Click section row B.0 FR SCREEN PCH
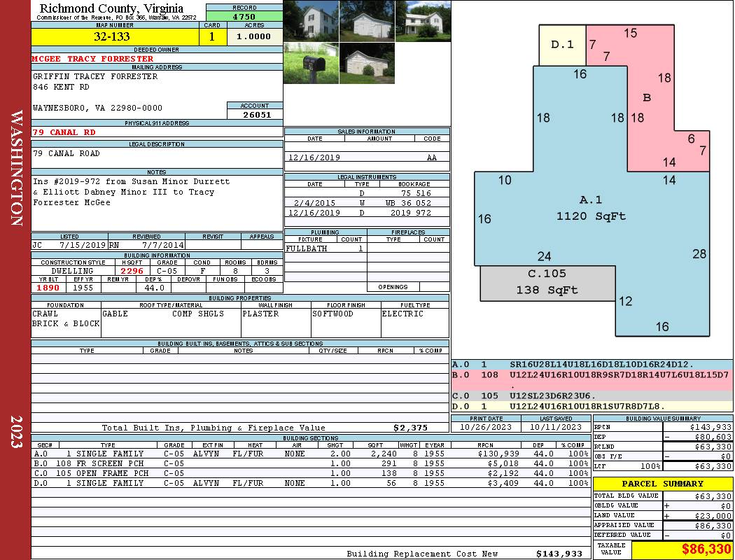735x560 pixels. (310, 463)
